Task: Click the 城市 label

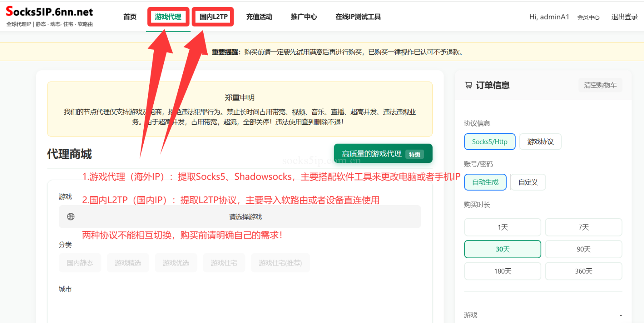Action: coord(65,289)
